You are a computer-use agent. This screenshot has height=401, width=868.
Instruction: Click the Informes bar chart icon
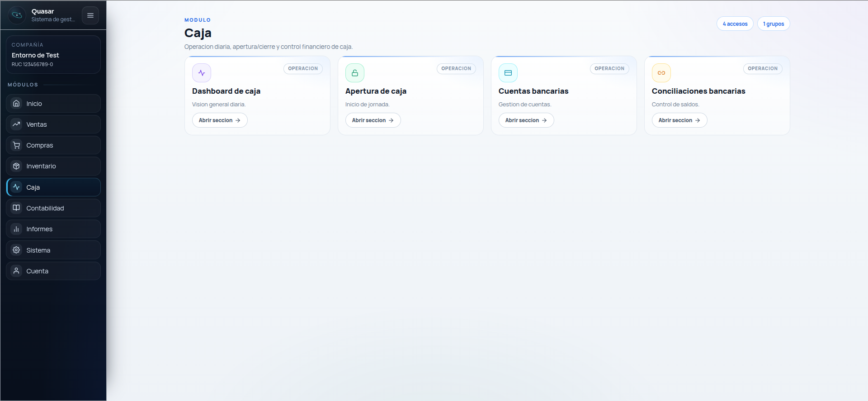[16, 229]
